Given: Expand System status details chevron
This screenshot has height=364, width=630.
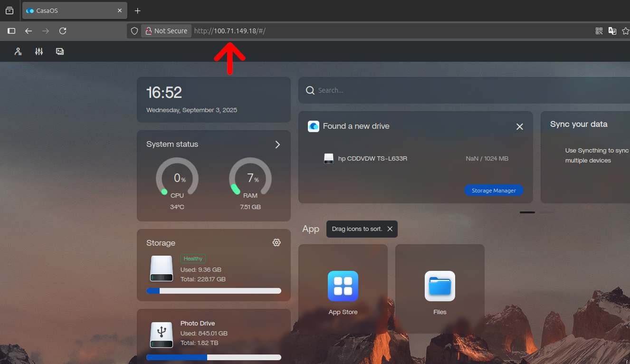Looking at the screenshot, I should (x=277, y=144).
